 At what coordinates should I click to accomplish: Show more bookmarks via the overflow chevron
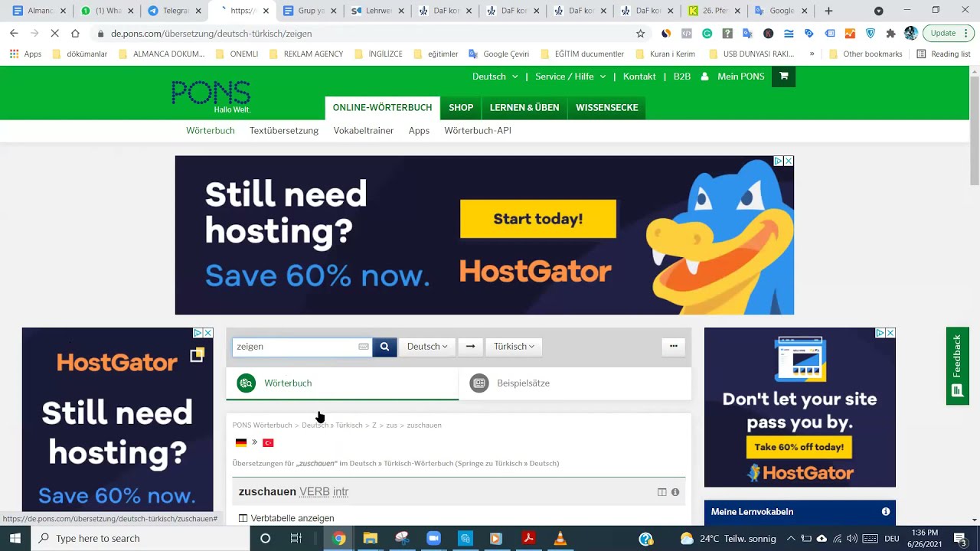[812, 54]
